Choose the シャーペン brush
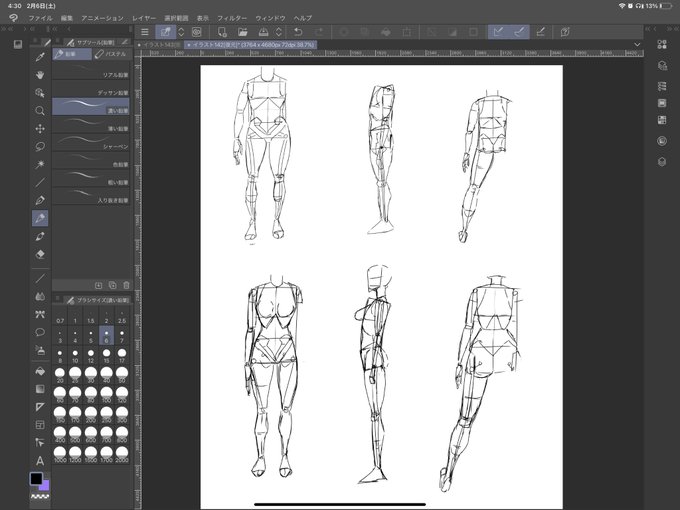 [91, 143]
